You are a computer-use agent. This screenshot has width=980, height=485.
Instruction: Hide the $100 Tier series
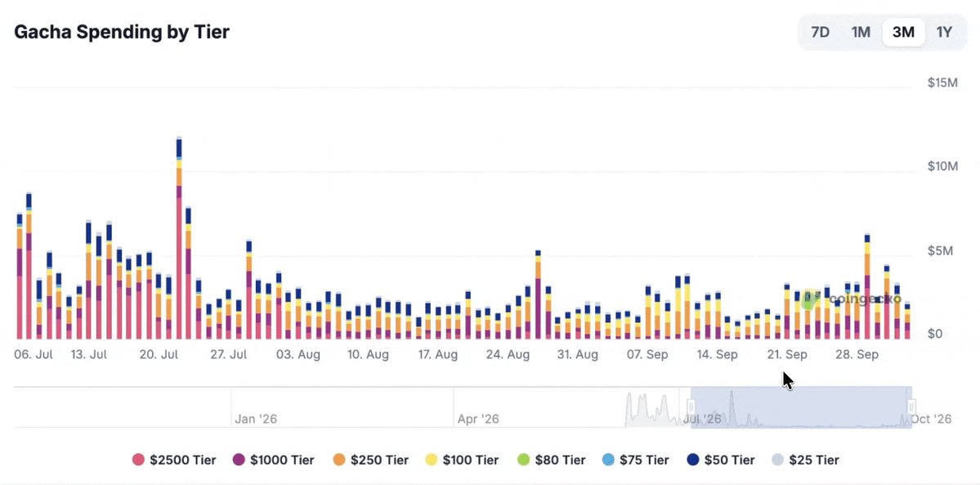coord(462,460)
